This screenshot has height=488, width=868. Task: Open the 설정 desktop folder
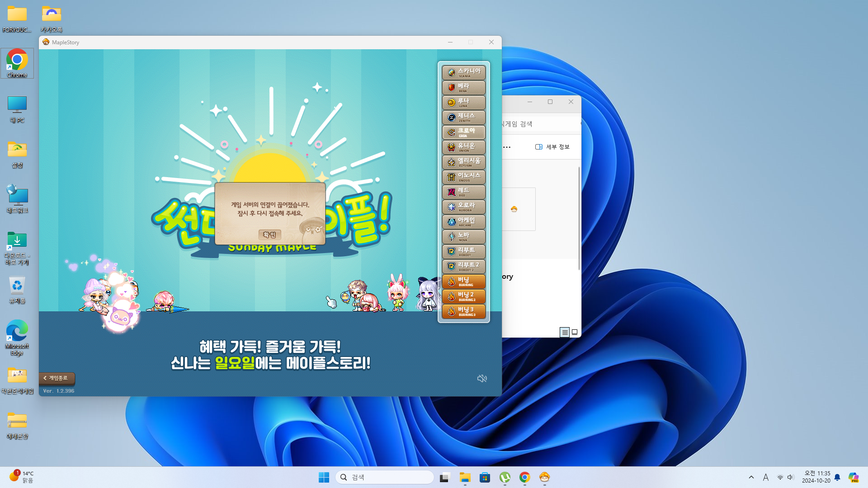(x=17, y=154)
